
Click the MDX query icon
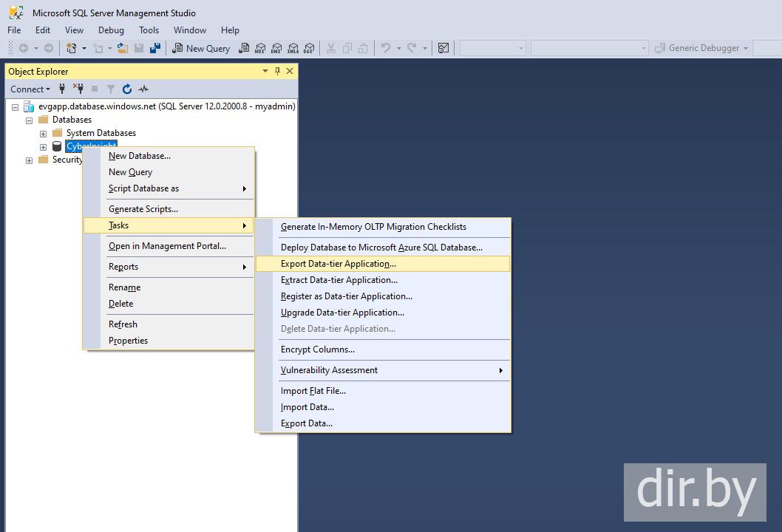pyautogui.click(x=260, y=48)
